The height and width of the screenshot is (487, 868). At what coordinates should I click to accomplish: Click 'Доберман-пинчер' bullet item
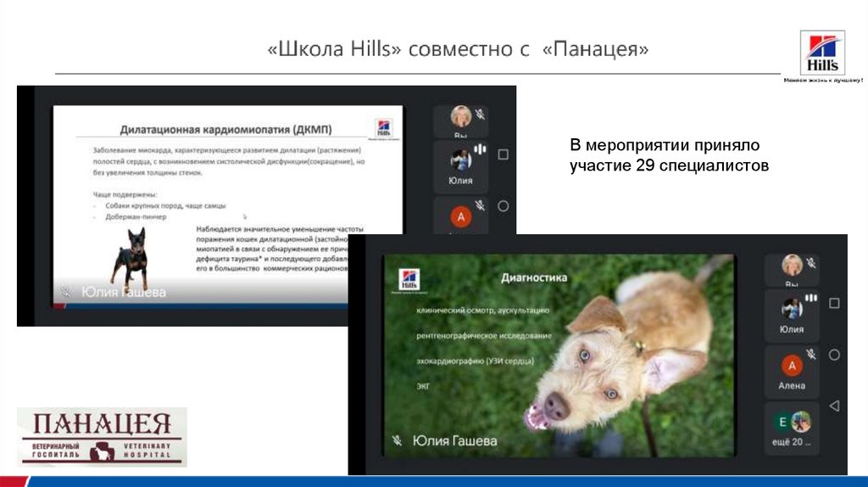136,216
